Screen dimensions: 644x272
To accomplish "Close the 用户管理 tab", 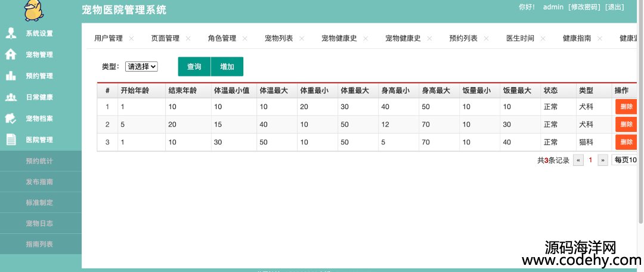I will click(x=131, y=38).
